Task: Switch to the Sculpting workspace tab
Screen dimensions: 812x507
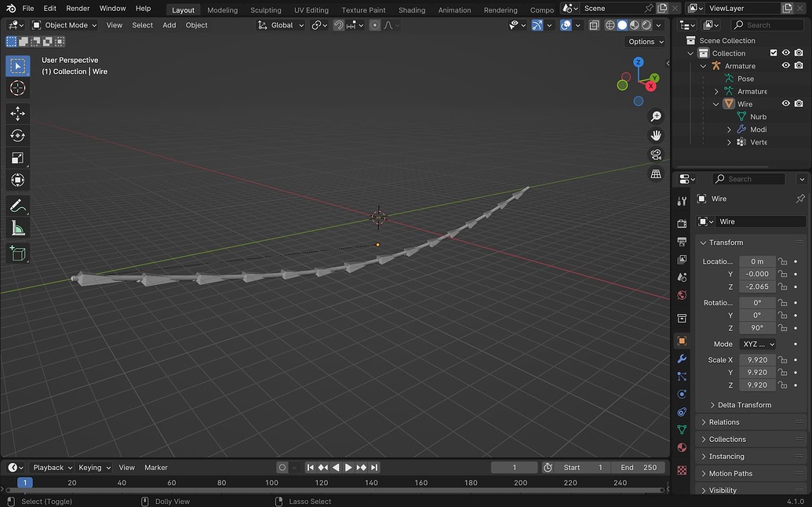Action: coord(265,9)
